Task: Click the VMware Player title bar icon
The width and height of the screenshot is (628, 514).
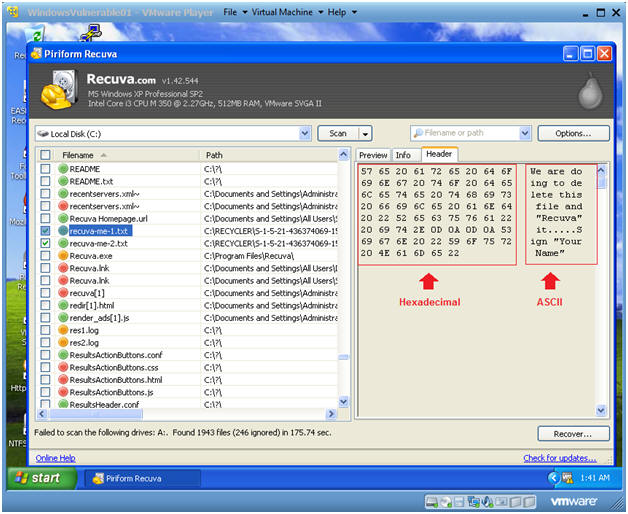Action: click(x=13, y=12)
